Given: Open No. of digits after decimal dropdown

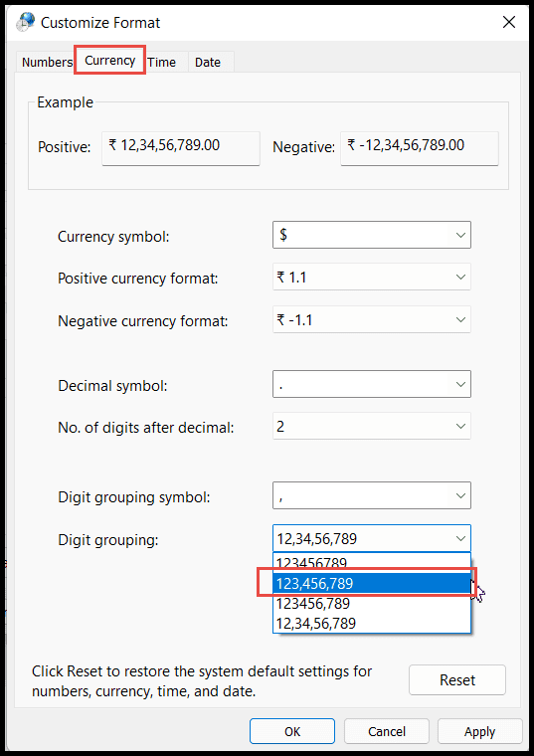Looking at the screenshot, I should 372,426.
